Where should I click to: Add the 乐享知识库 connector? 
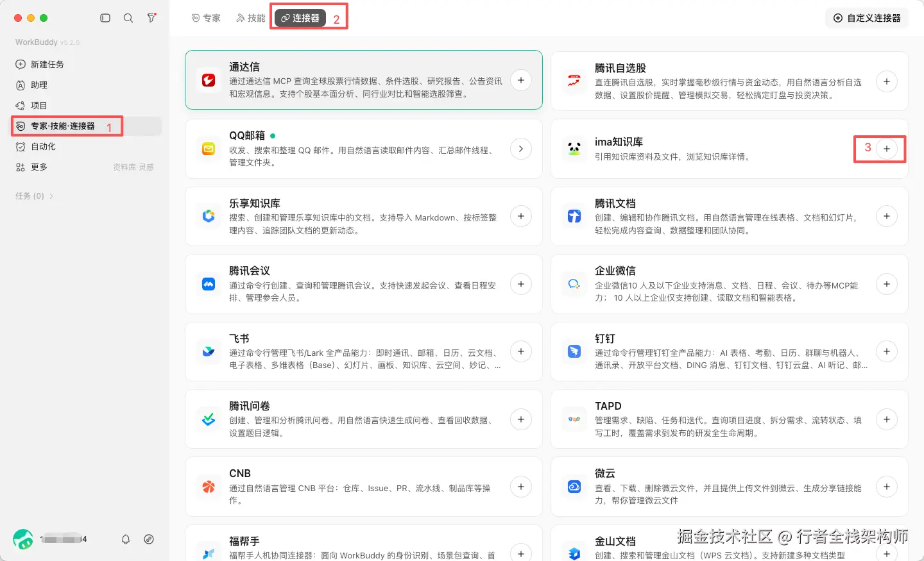pyautogui.click(x=521, y=216)
